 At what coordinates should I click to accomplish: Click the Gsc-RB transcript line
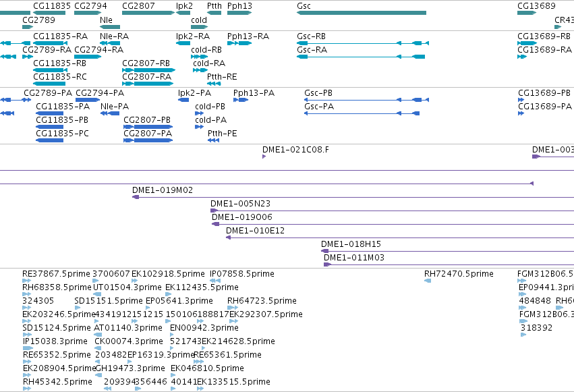click(362, 43)
